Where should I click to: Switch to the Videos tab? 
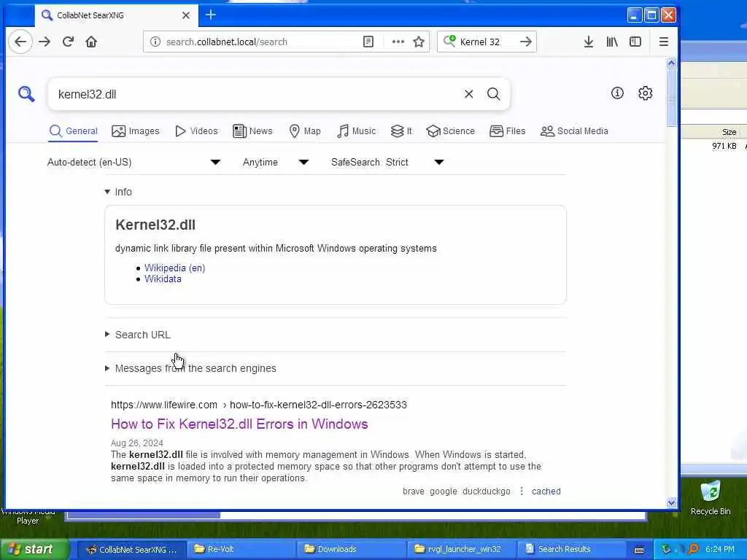[196, 131]
